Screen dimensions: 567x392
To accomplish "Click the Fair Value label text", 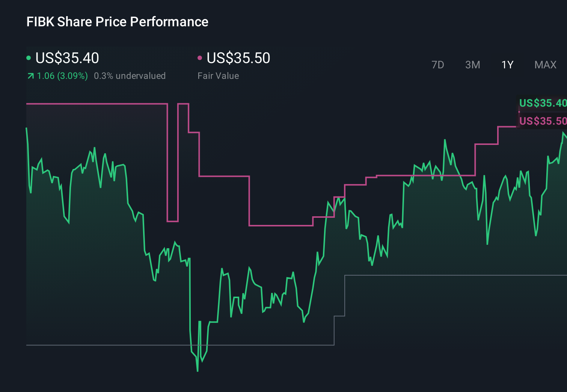I will pos(218,76).
